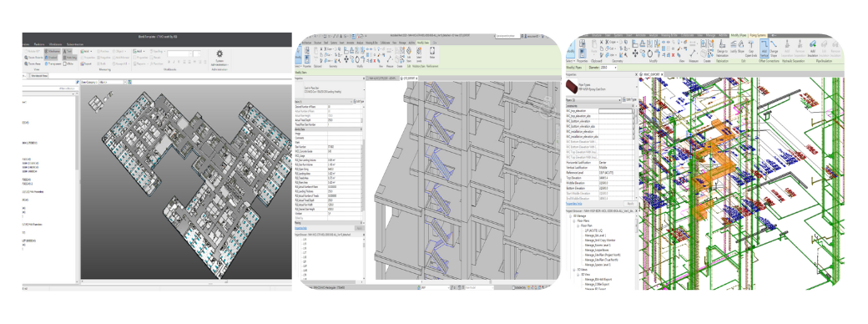This screenshot has width=868, height=324.
Task: Open the pipe Diameter dropdown
Action: pyautogui.click(x=608, y=68)
